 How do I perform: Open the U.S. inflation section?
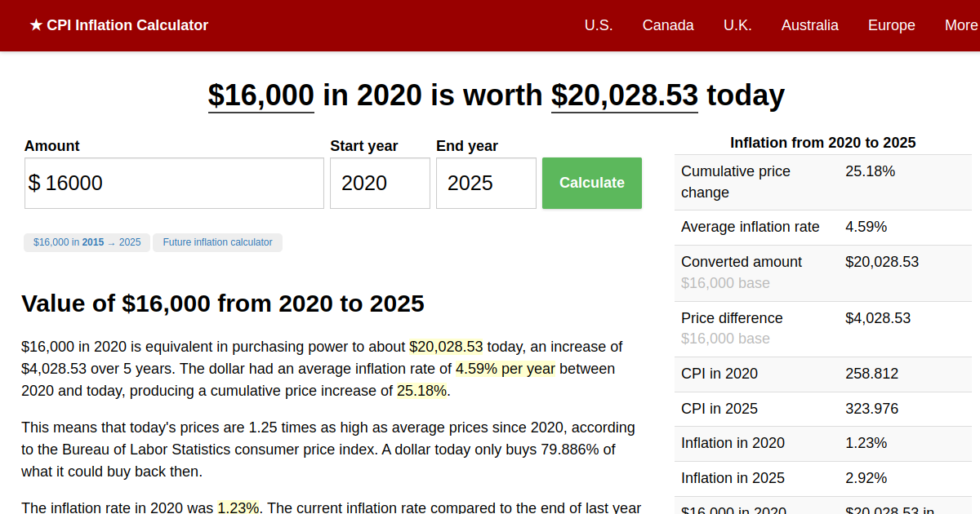[599, 25]
